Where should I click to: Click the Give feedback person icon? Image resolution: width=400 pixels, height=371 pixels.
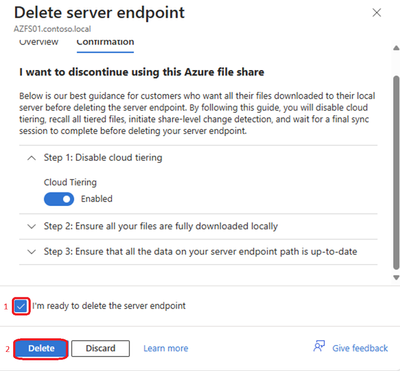coord(319,346)
